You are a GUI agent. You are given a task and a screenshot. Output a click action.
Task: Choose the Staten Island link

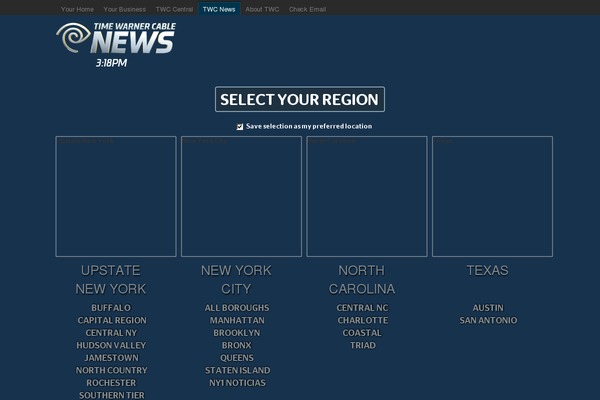(237, 371)
